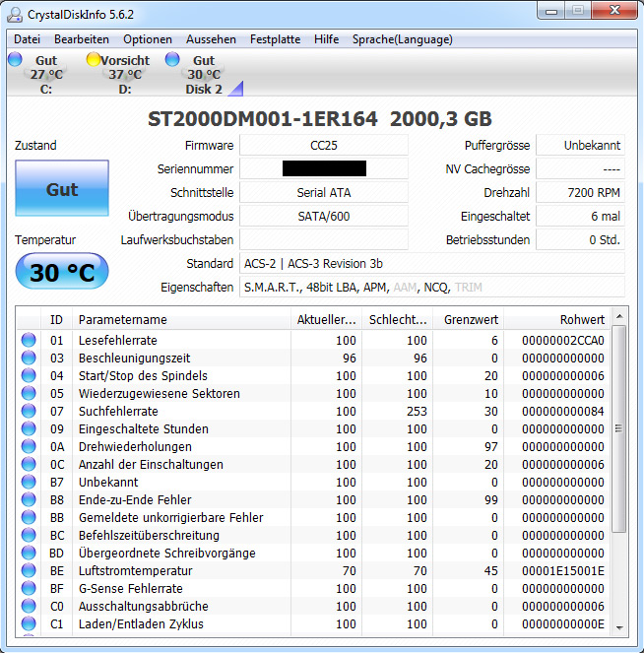Click the Eingeschaltet value 6 mal
644x653 pixels.
click(580, 216)
